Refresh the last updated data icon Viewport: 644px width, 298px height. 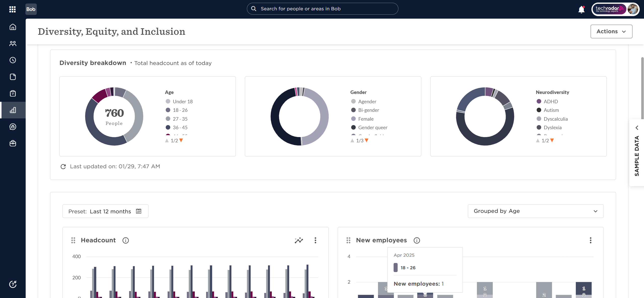point(63,167)
